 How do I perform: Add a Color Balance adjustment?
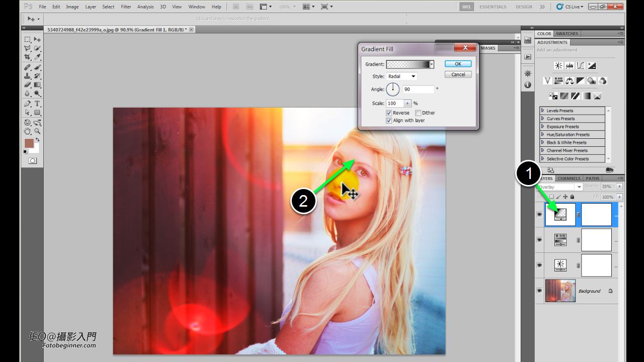coord(570,80)
